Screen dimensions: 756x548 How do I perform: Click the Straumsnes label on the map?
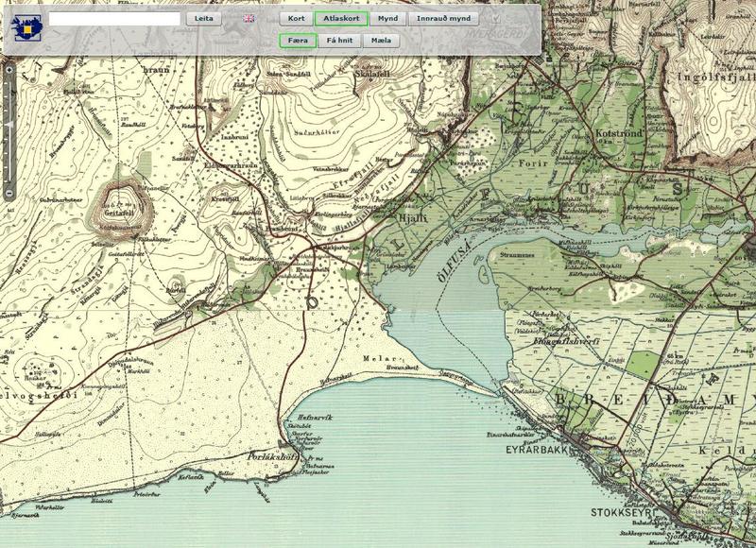point(517,255)
